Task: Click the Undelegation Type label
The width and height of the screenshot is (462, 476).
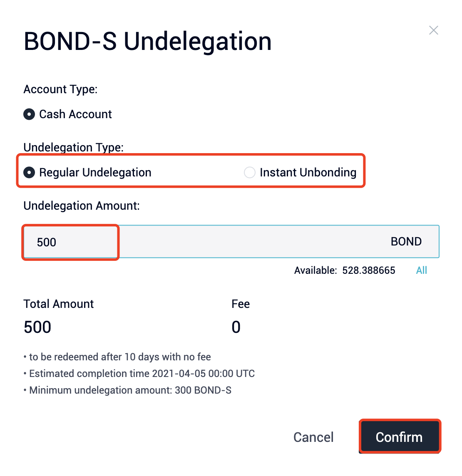Action: pyautogui.click(x=73, y=147)
